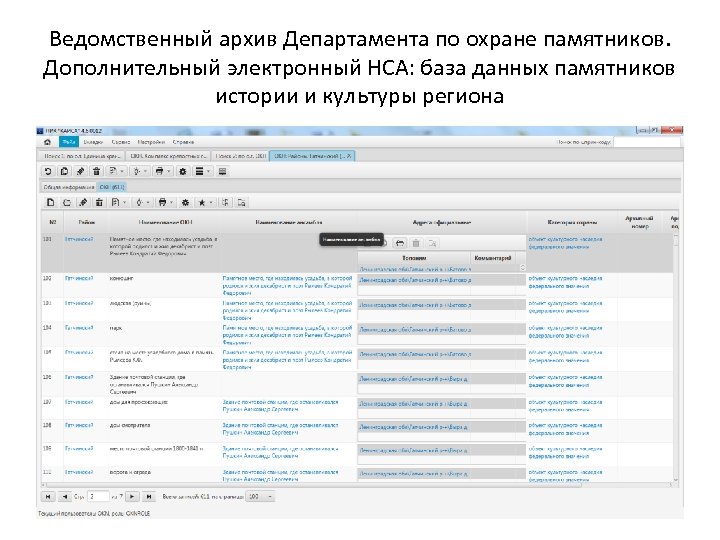Viewport: 720px width, 540px height.
Task: Click edit pencil icon in upper toolbar
Action: (80, 172)
